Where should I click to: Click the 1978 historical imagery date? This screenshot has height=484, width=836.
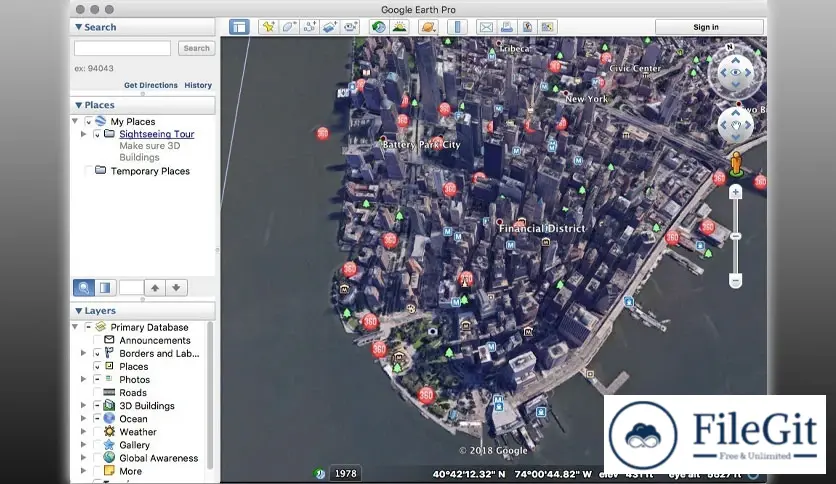[345, 473]
